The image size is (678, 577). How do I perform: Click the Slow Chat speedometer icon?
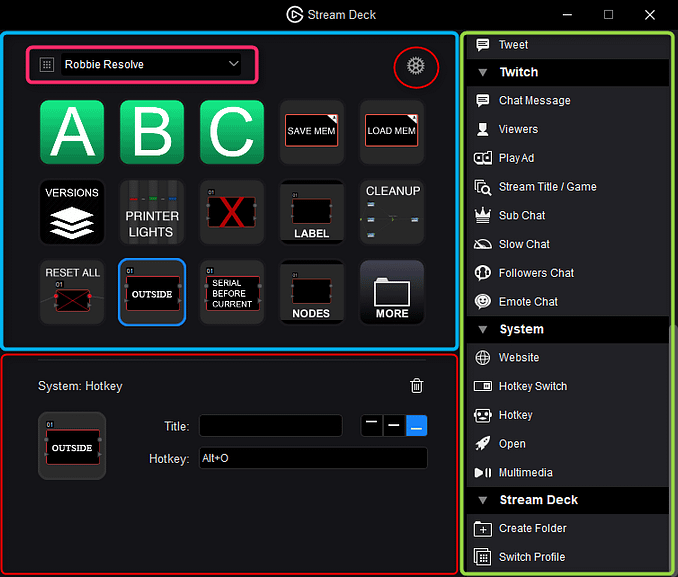[x=483, y=244]
